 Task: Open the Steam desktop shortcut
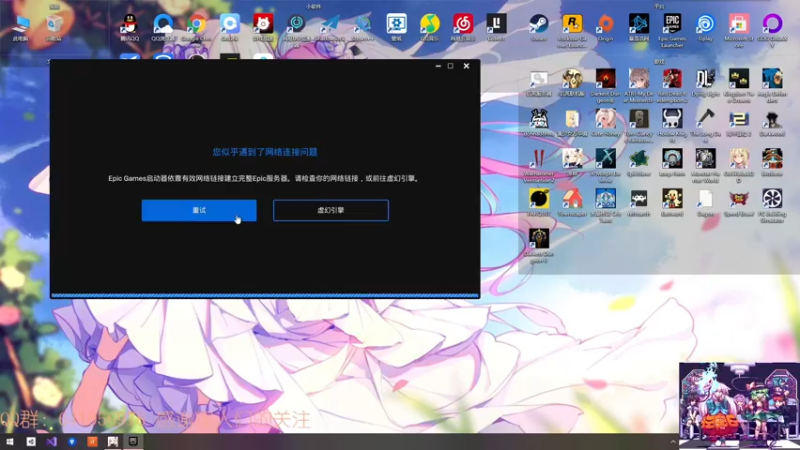pyautogui.click(x=538, y=28)
